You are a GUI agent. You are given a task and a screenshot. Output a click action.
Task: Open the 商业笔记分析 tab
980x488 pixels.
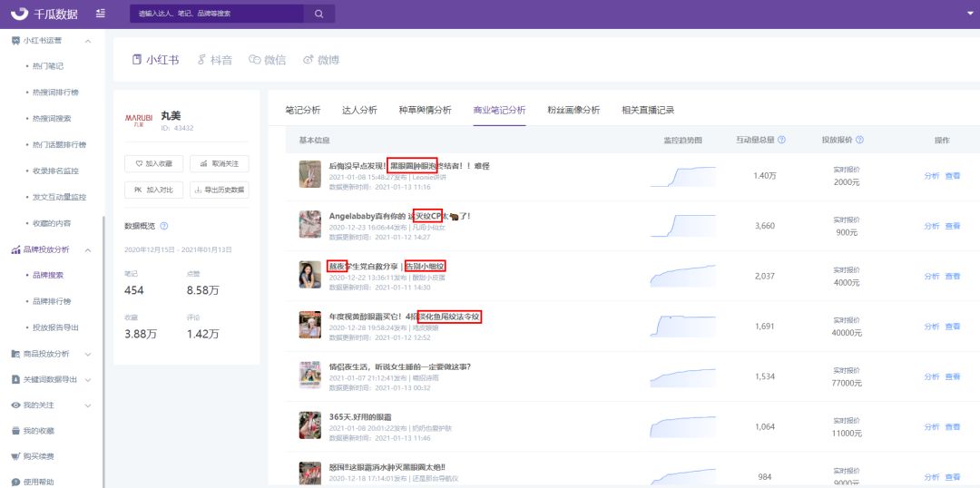tap(499, 110)
